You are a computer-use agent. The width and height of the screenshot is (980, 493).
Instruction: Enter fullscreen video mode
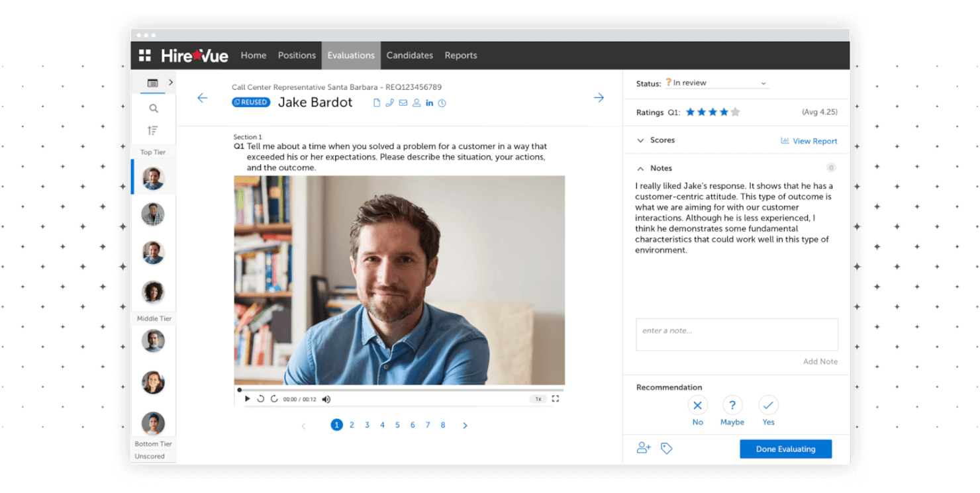pyautogui.click(x=556, y=399)
